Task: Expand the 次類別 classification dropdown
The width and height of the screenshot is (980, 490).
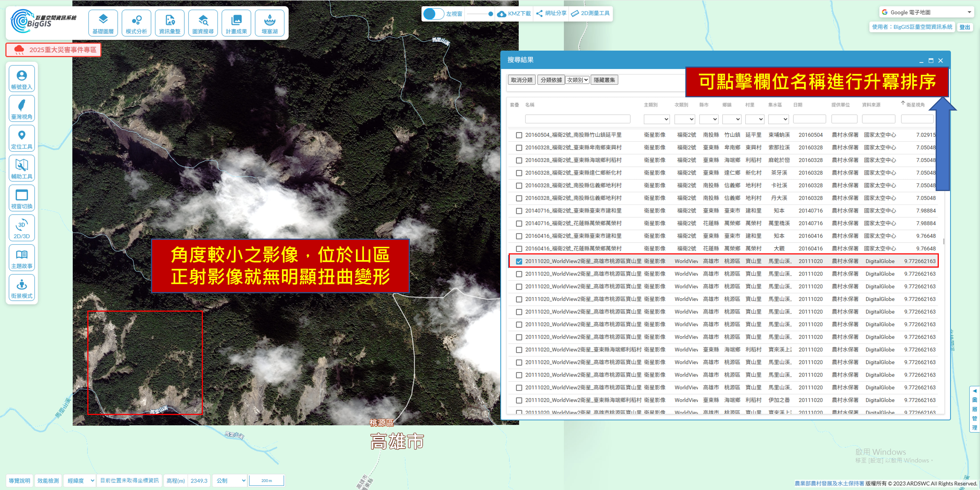Action: (x=577, y=80)
